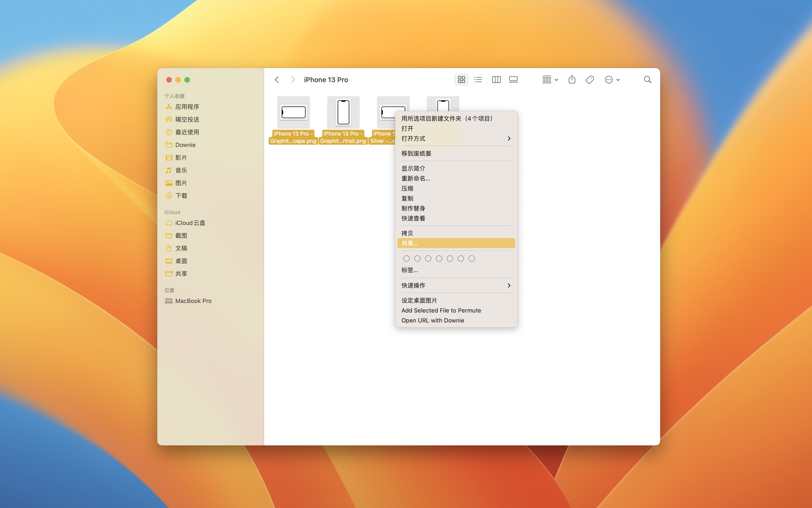The width and height of the screenshot is (812, 508).
Task: Expand 快速操作 submenu
Action: pos(456,285)
